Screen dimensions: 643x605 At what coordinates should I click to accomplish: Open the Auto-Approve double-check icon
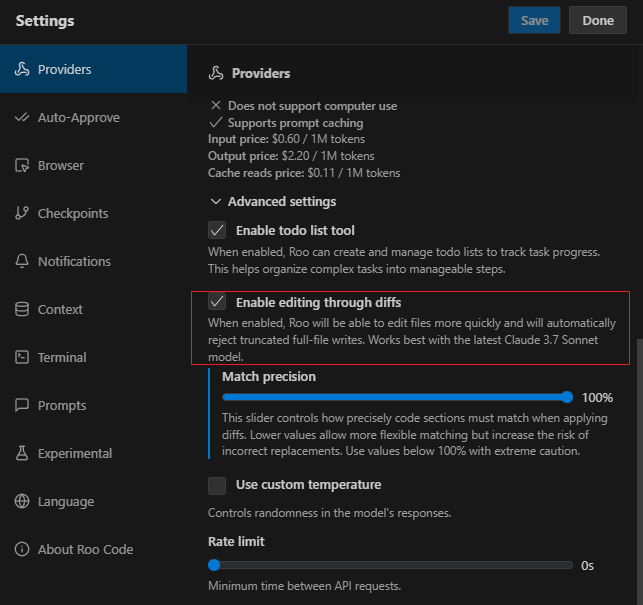coord(22,118)
